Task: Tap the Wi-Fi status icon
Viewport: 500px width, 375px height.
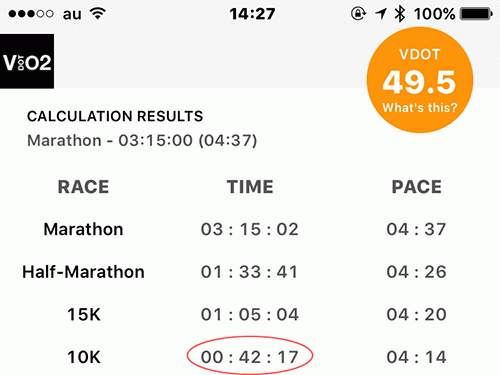Action: pos(98,14)
